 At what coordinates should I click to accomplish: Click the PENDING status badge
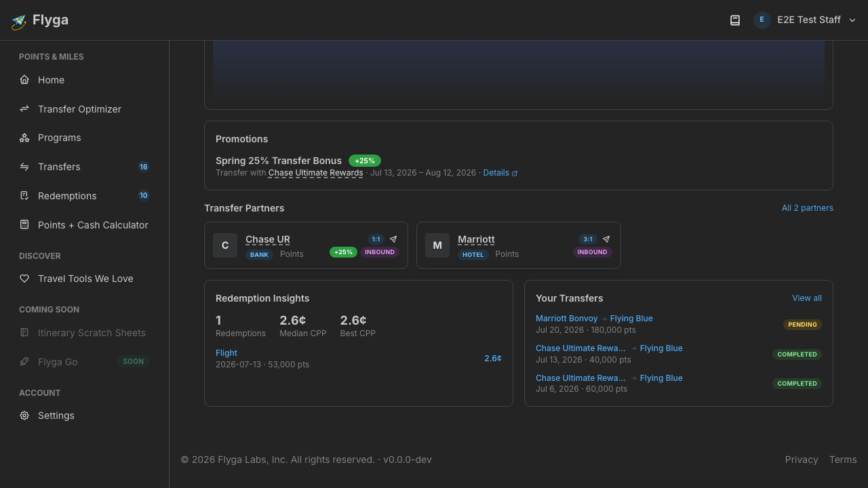(802, 325)
